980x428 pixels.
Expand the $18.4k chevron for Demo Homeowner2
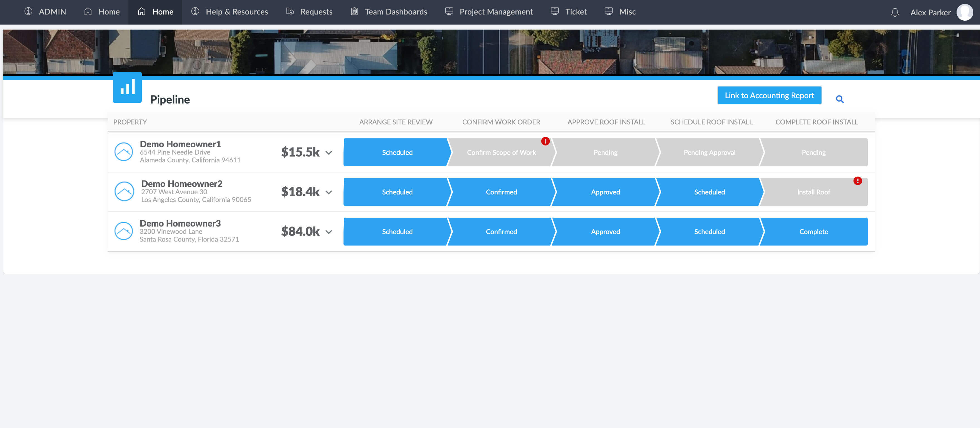[329, 193]
